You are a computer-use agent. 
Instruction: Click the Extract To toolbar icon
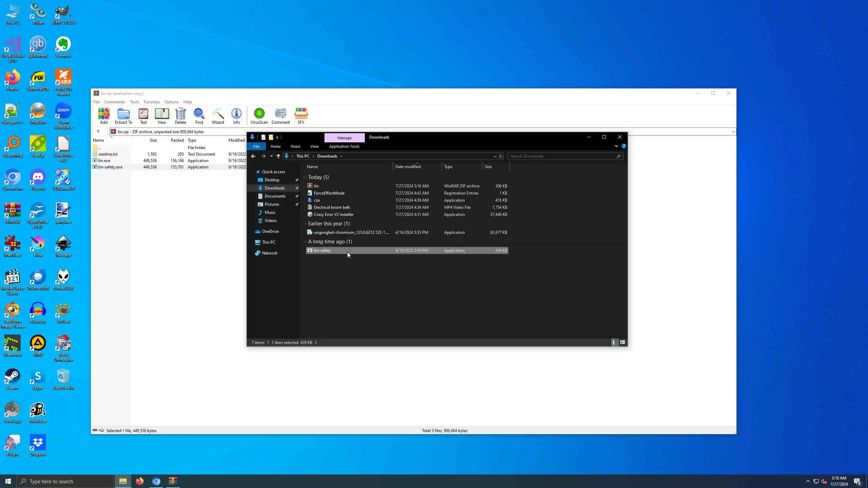click(x=123, y=116)
